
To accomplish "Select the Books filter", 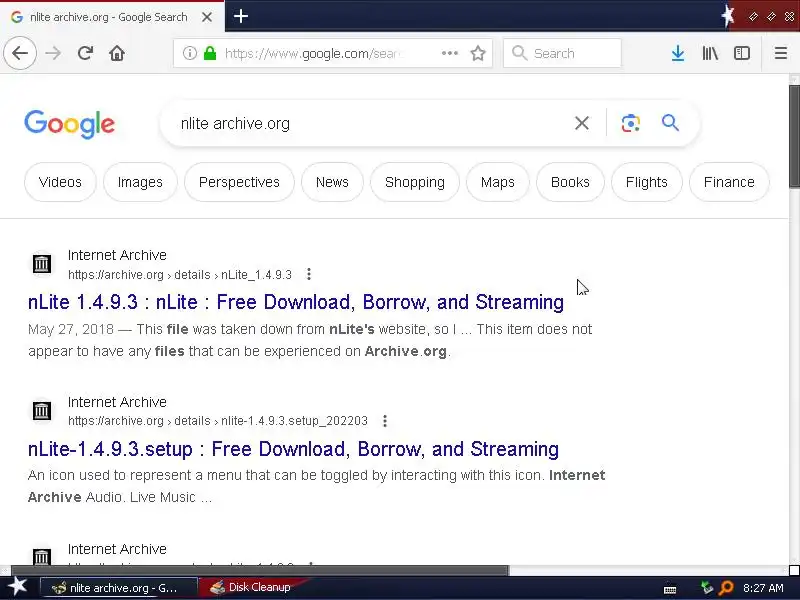I will 570,182.
